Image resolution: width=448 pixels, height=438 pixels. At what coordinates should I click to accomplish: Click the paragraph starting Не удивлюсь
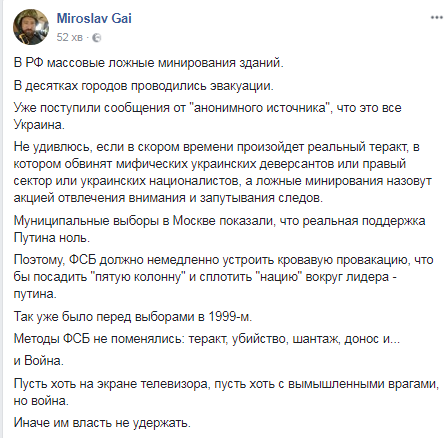pos(223,172)
